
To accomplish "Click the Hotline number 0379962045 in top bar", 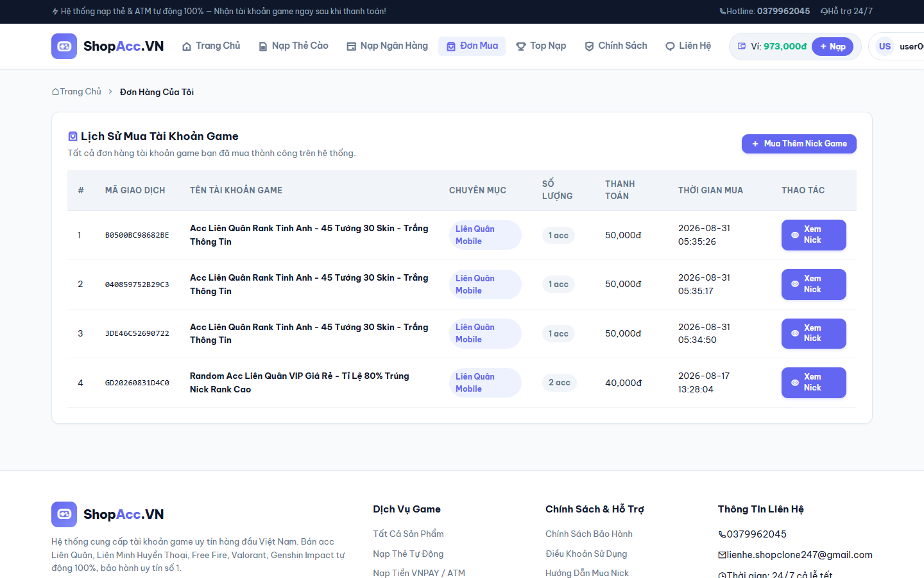I will tap(783, 12).
